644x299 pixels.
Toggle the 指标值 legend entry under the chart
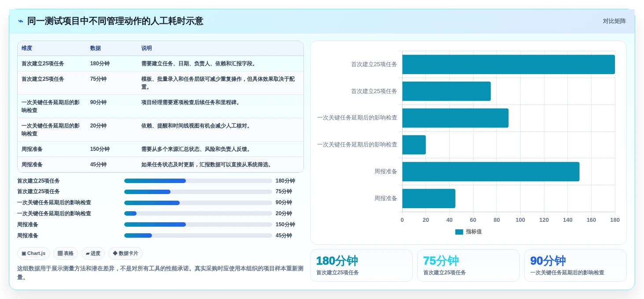pos(468,232)
